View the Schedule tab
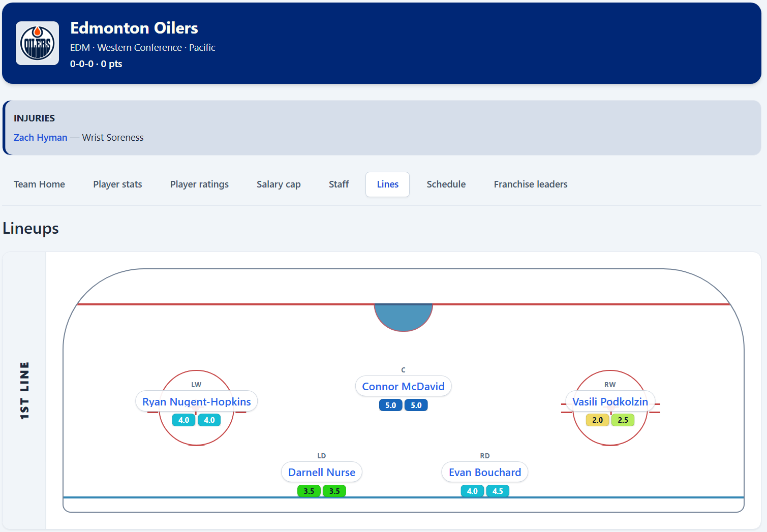This screenshot has width=767, height=532. [x=446, y=184]
